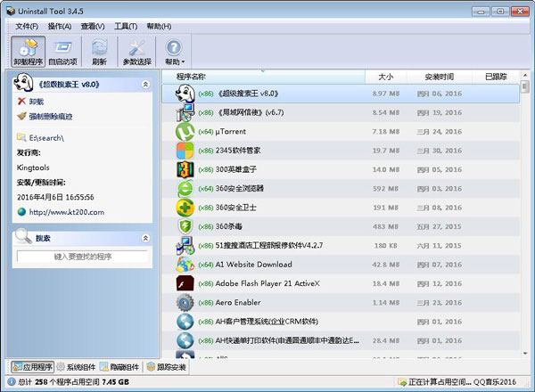Click the list scrollbar down arrow
This screenshot has width=535, height=392.
coord(525,354)
